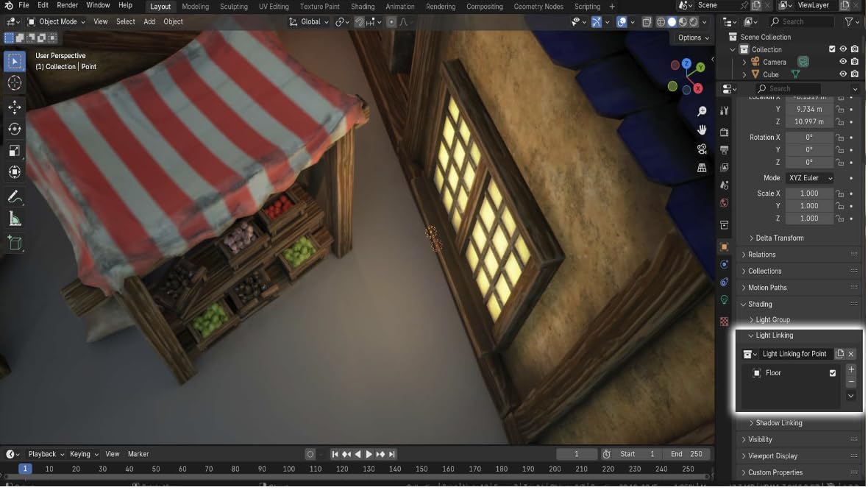The width and height of the screenshot is (868, 490).
Task: Toggle Collection exclude checkbox in outliner
Action: (x=833, y=49)
